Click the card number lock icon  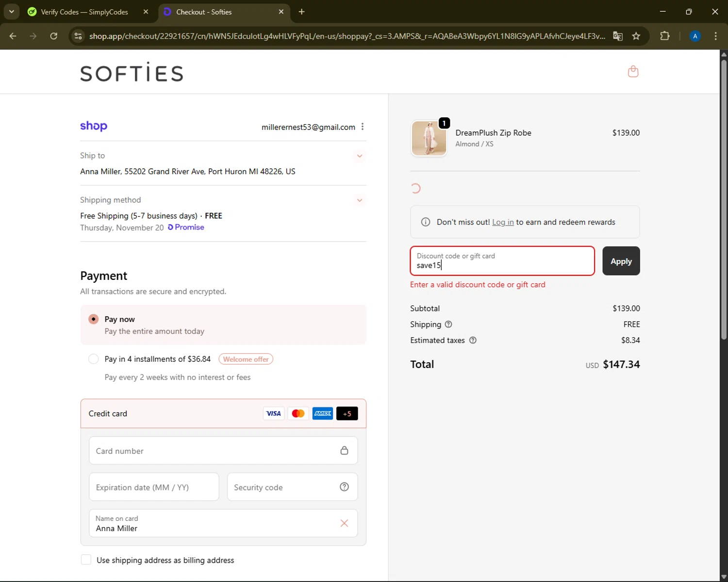click(x=344, y=451)
